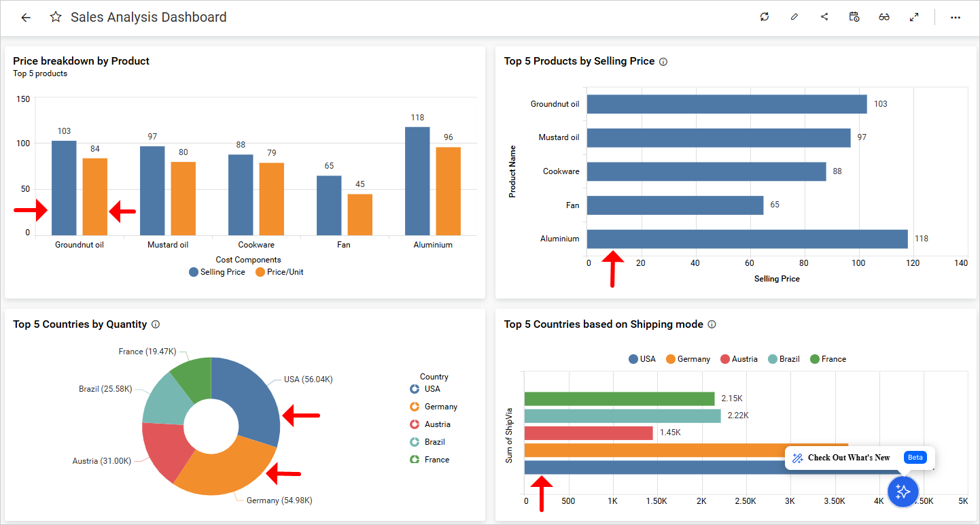Click the back arrow in the header
The height and width of the screenshot is (525, 980).
[26, 18]
